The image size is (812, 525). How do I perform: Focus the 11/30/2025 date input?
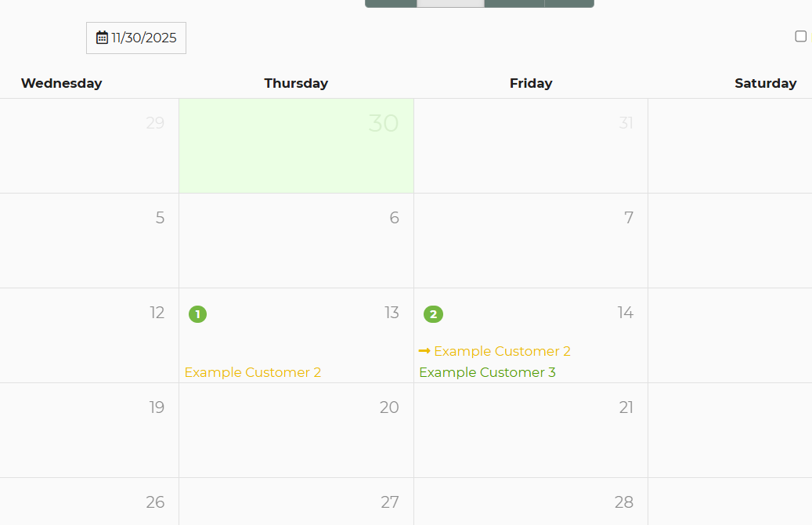coord(144,38)
